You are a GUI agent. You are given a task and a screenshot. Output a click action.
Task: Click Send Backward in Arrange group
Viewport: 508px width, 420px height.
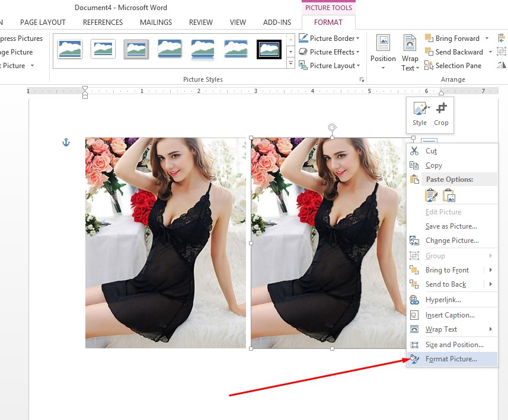pos(454,52)
